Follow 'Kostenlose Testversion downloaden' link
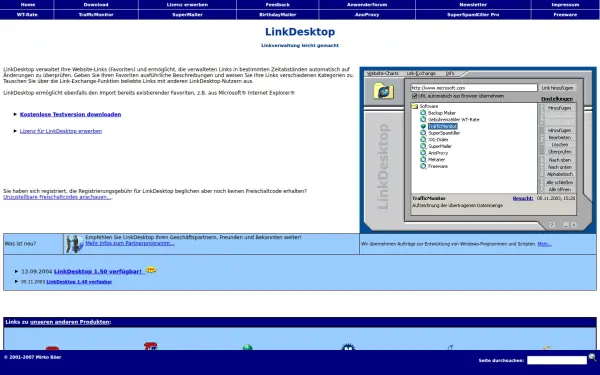 tap(70, 114)
